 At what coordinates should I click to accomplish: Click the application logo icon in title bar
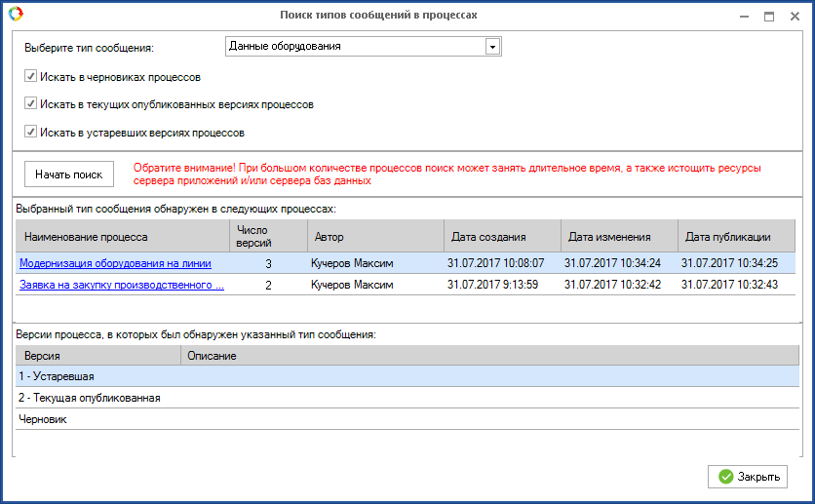coord(15,15)
